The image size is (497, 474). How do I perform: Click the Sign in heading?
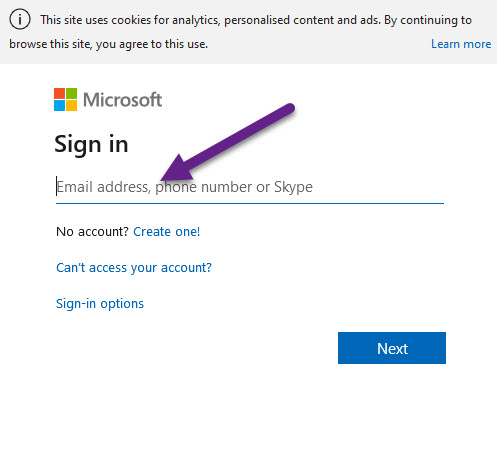(x=91, y=145)
